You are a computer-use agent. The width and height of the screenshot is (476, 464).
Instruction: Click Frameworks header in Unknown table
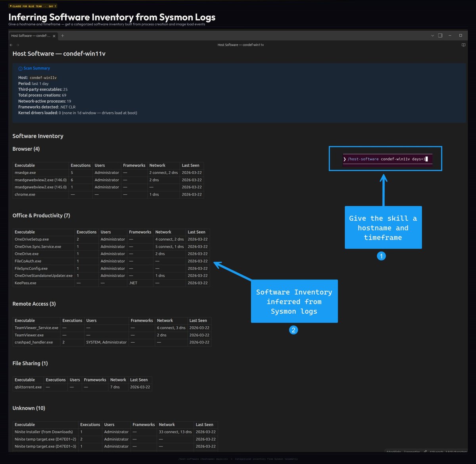[144, 425]
